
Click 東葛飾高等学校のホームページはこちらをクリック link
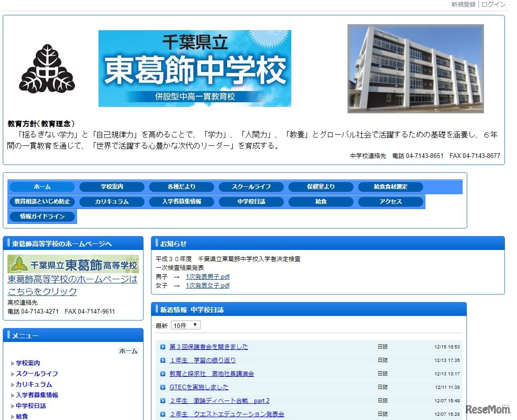72,285
